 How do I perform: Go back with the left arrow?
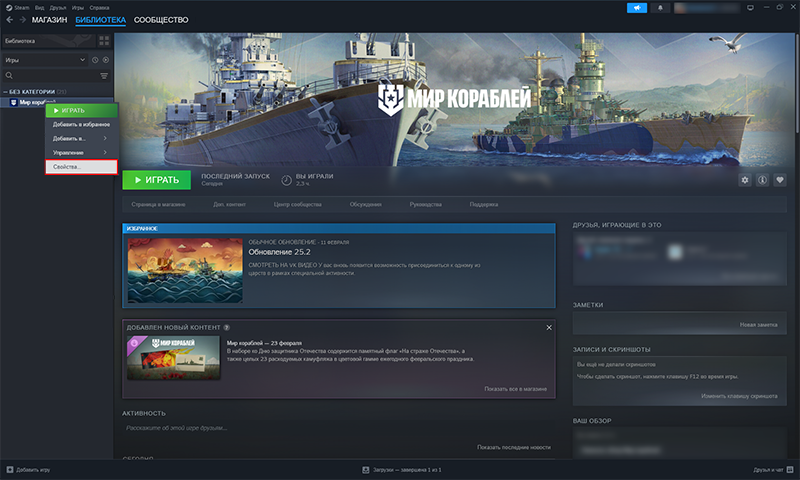10,20
